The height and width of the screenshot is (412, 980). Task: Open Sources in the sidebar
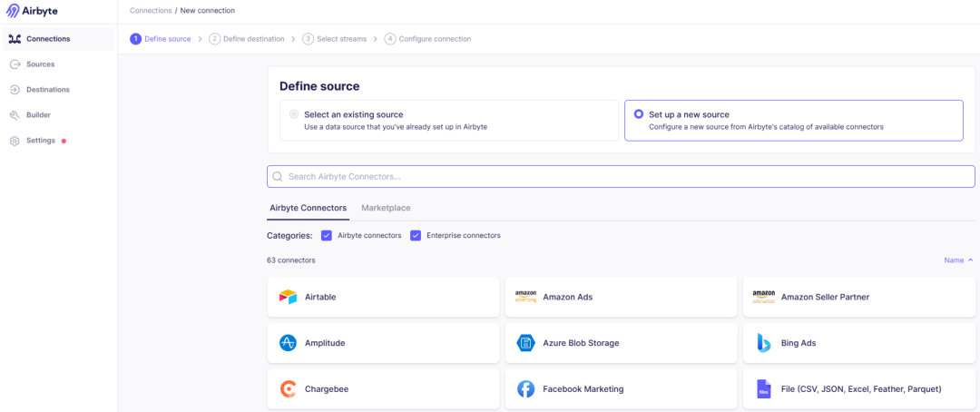[59, 64]
